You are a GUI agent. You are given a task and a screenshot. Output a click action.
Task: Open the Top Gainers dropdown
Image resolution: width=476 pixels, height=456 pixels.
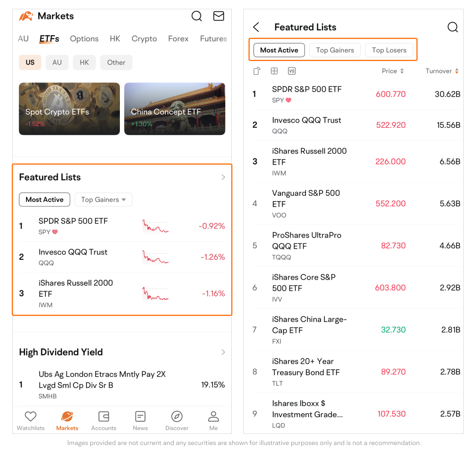tap(104, 200)
